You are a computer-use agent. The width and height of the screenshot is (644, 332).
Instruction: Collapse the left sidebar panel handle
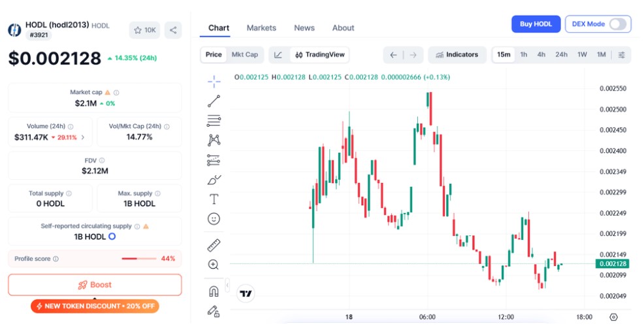tap(227, 286)
